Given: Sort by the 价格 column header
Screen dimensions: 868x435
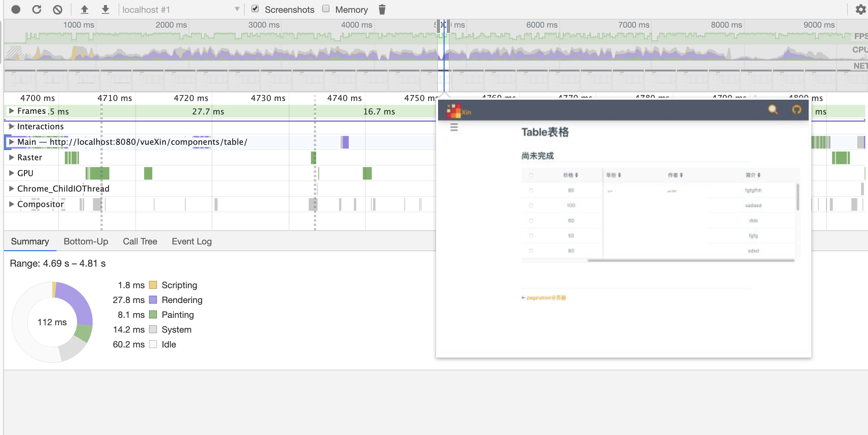Looking at the screenshot, I should 570,175.
